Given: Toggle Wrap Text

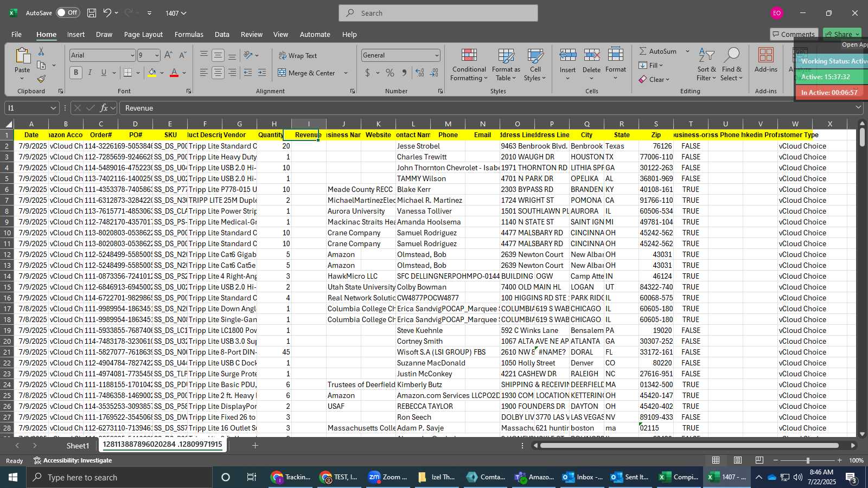Looking at the screenshot, I should click(x=298, y=55).
